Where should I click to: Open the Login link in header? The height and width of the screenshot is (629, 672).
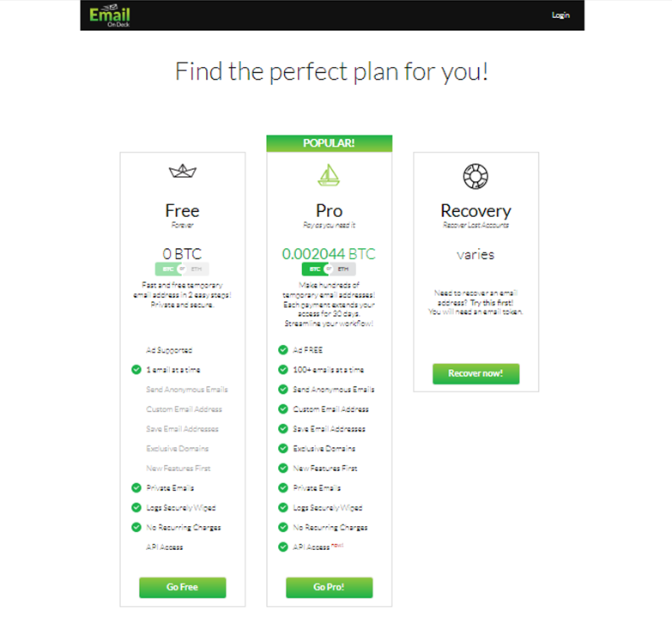click(560, 15)
